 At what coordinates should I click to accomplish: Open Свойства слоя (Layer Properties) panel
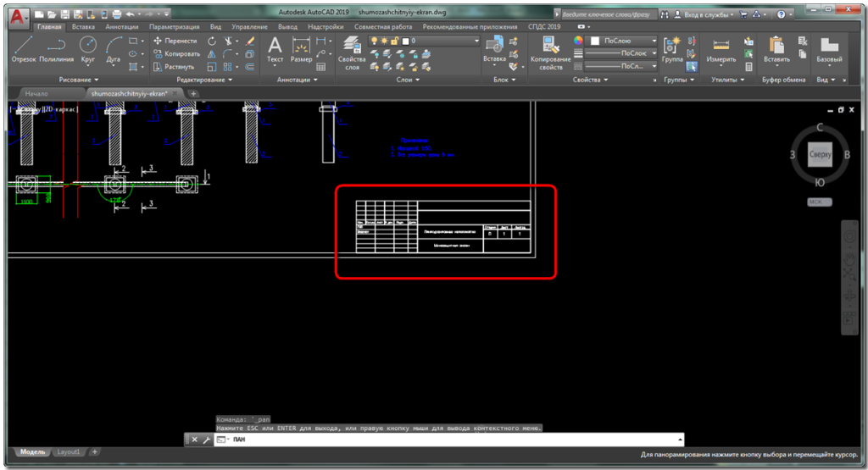click(x=352, y=53)
